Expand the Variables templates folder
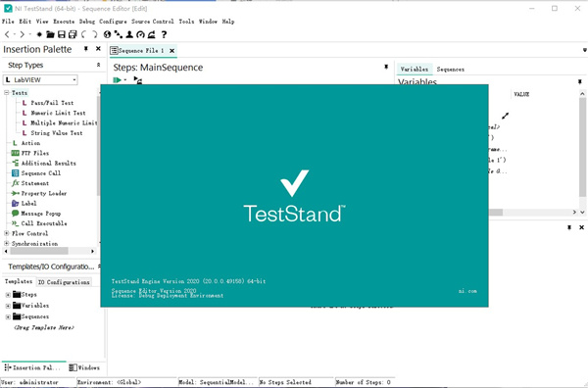This screenshot has height=388, width=588. [8, 306]
